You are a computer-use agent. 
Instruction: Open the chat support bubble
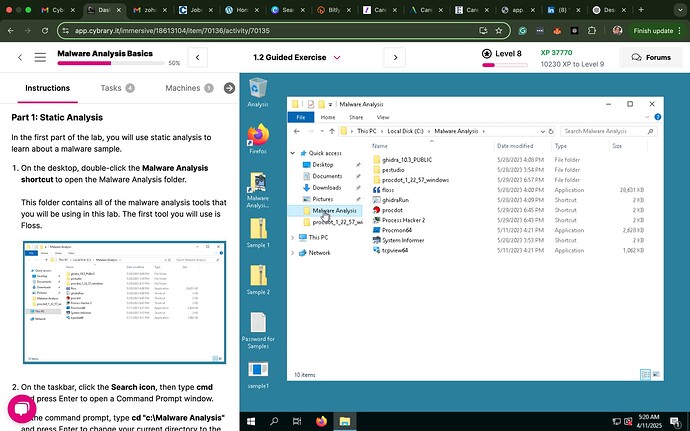[21, 410]
